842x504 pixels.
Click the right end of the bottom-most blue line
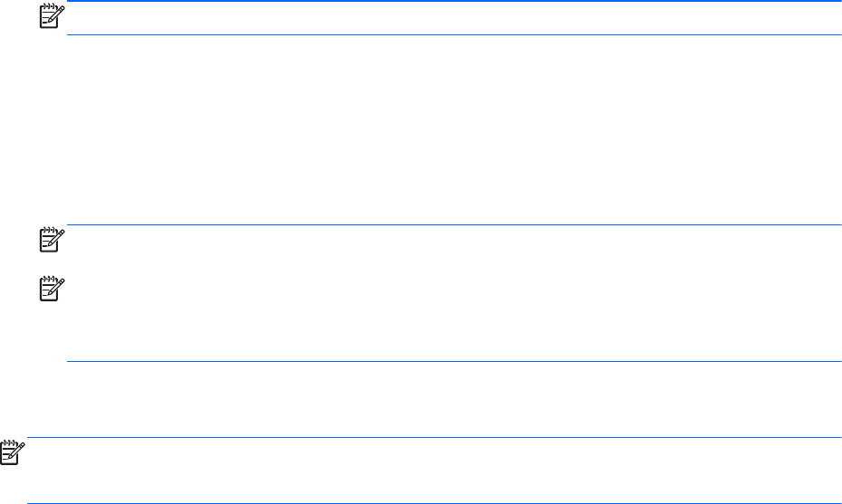point(837,503)
